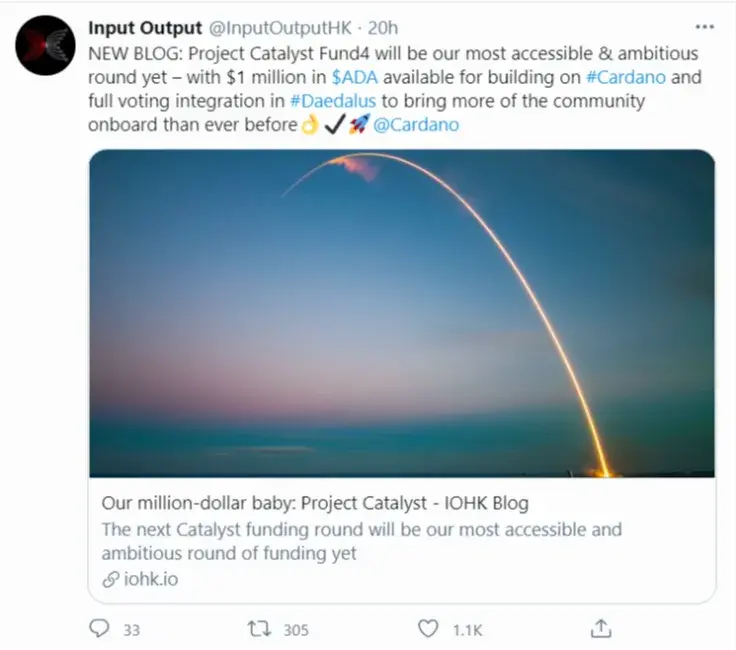The height and width of the screenshot is (650, 736).
Task: Click the iohk.io domain link
Action: click(x=151, y=578)
